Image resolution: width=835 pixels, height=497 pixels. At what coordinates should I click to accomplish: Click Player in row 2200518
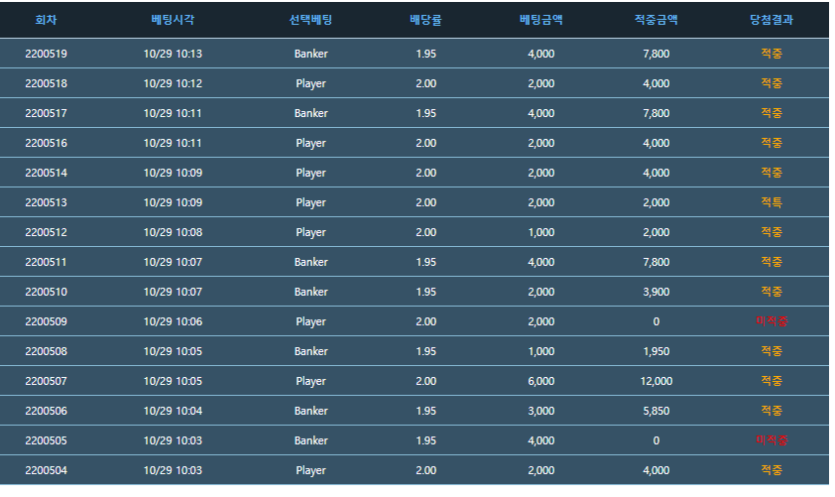(x=311, y=84)
